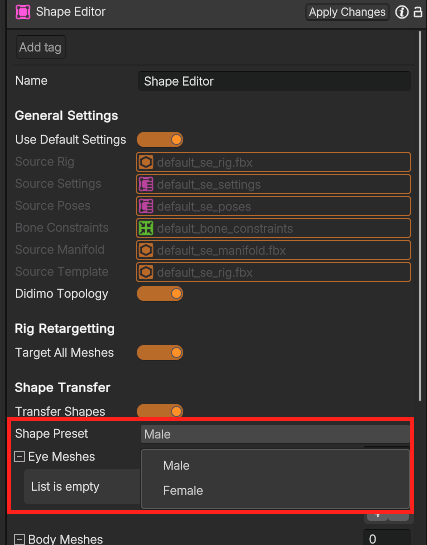Switch off the Transfer Shapes toggle
This screenshot has height=545, width=427.
(x=160, y=411)
